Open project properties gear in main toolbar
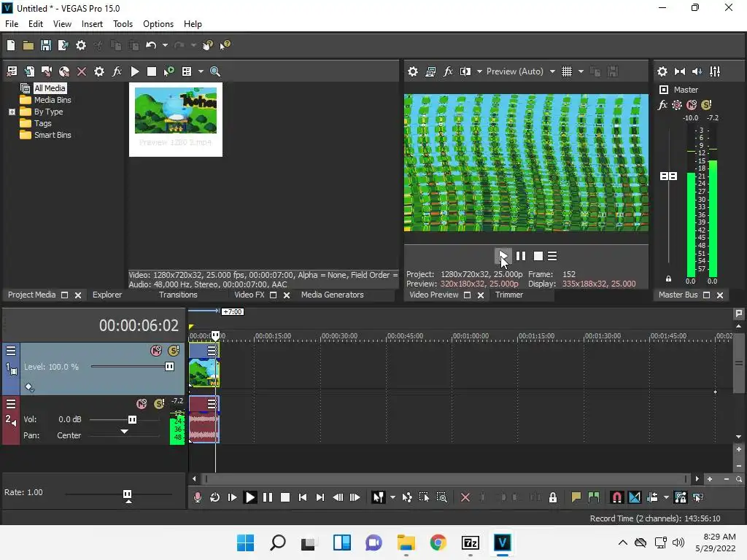This screenshot has height=560, width=747. tap(81, 45)
